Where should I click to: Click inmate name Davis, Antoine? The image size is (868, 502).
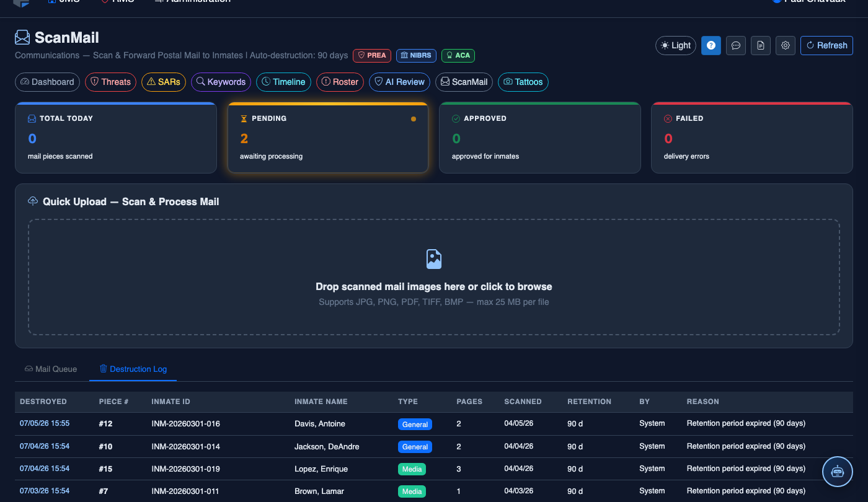[x=320, y=424]
